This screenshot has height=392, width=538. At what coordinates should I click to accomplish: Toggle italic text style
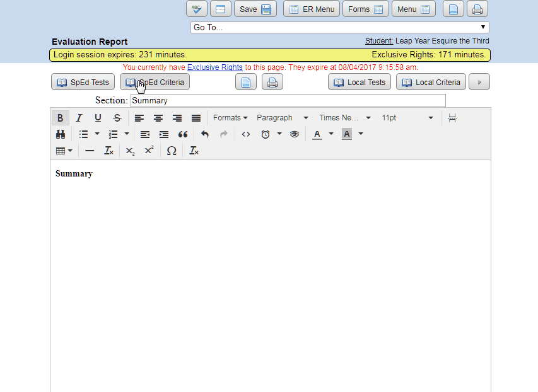coord(79,118)
